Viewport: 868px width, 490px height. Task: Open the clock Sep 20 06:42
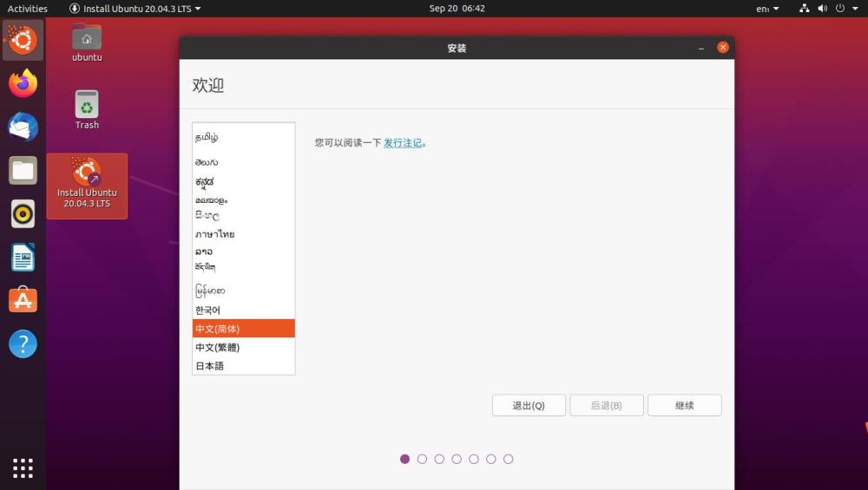pos(457,9)
